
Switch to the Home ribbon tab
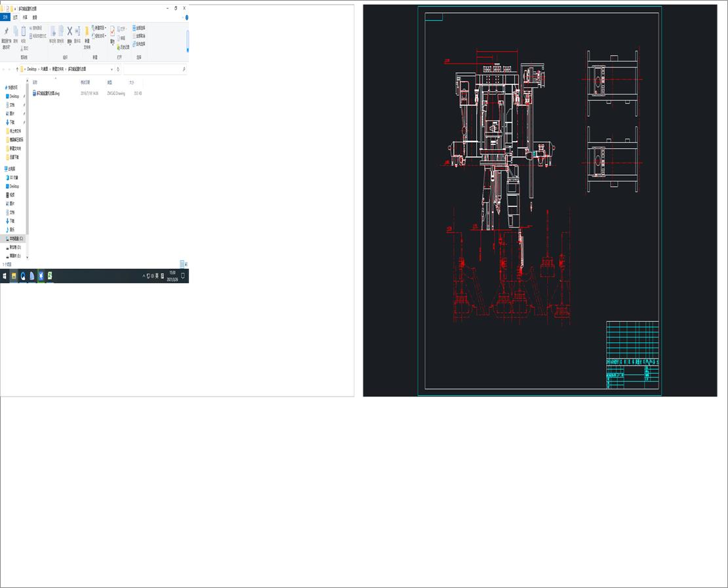[x=15, y=17]
